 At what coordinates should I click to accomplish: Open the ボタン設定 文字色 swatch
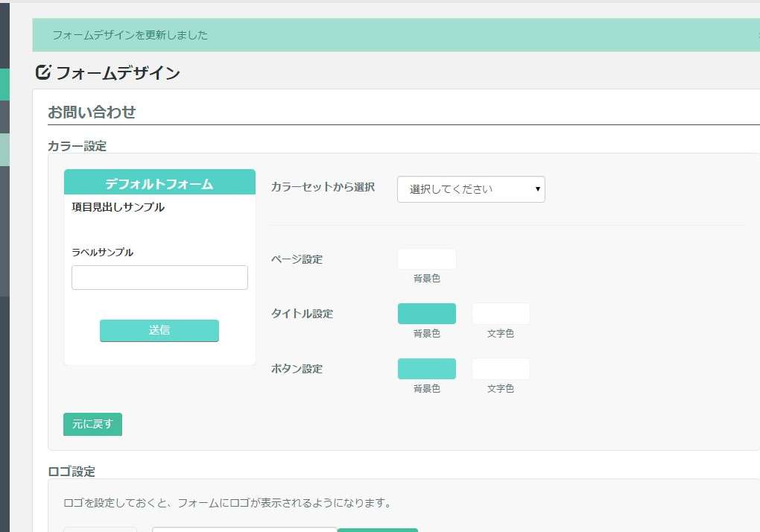tap(501, 369)
